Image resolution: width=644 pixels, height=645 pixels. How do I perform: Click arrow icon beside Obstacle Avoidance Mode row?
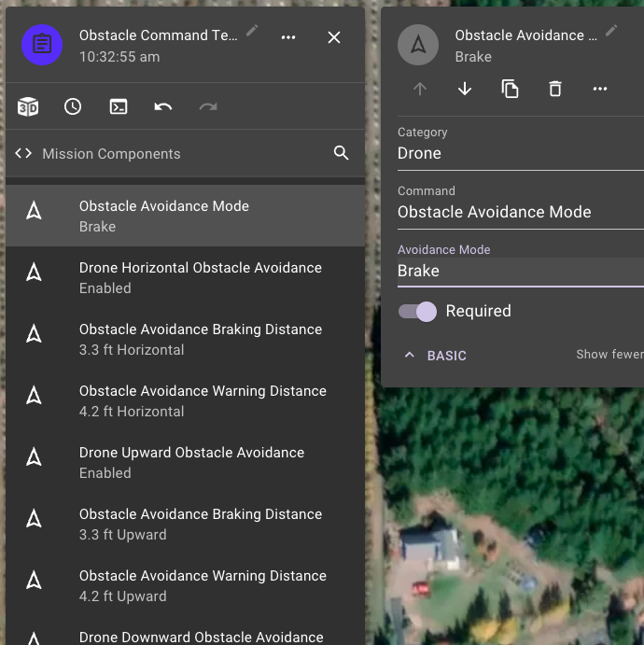pos(34,211)
